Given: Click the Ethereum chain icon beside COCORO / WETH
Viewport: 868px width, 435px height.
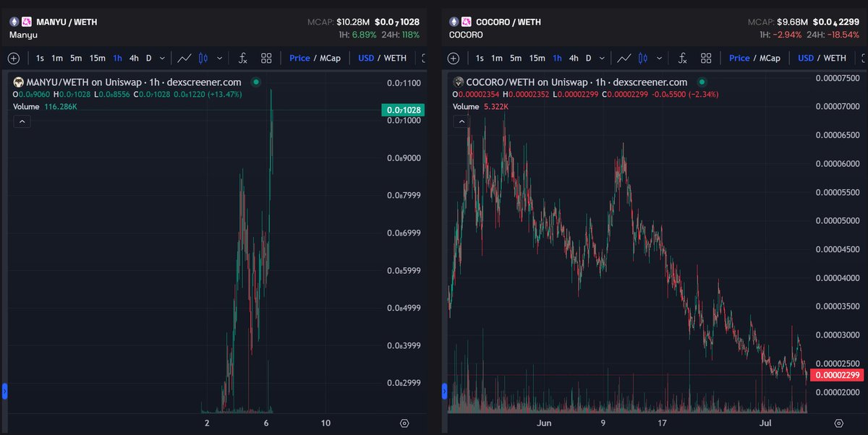Looking at the screenshot, I should (454, 22).
